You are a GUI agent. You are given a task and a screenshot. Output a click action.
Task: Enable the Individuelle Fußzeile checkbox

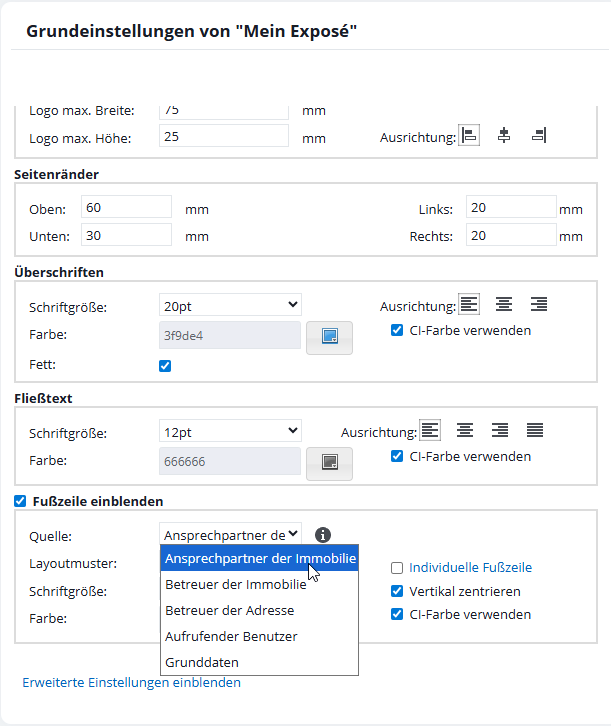(397, 567)
